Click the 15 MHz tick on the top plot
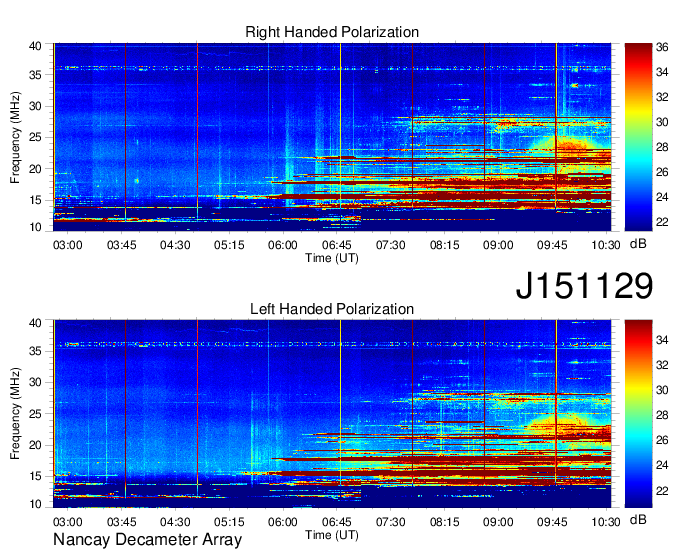 [35, 200]
